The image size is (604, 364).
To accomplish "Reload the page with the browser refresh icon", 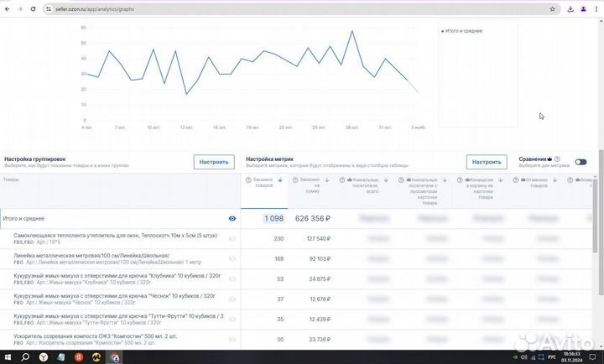I will [x=33, y=8].
